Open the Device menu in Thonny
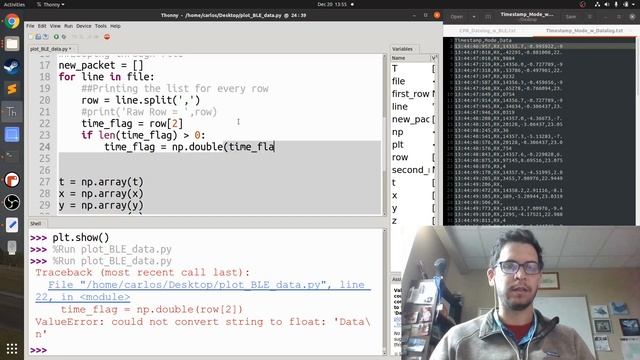Viewport: 640px width, 360px height. [x=84, y=26]
